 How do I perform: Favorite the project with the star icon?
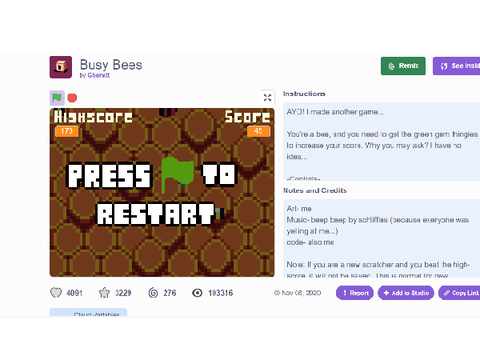[104, 293]
